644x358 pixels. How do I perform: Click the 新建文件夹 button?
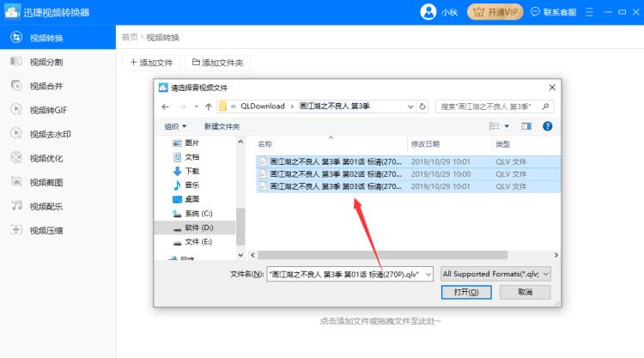click(x=222, y=126)
